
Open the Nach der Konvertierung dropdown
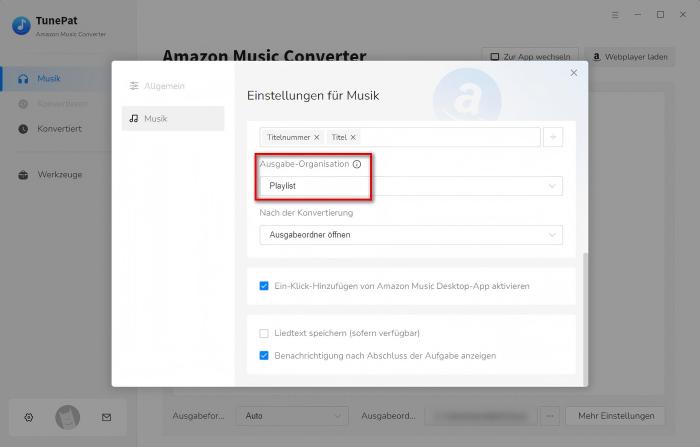click(411, 235)
